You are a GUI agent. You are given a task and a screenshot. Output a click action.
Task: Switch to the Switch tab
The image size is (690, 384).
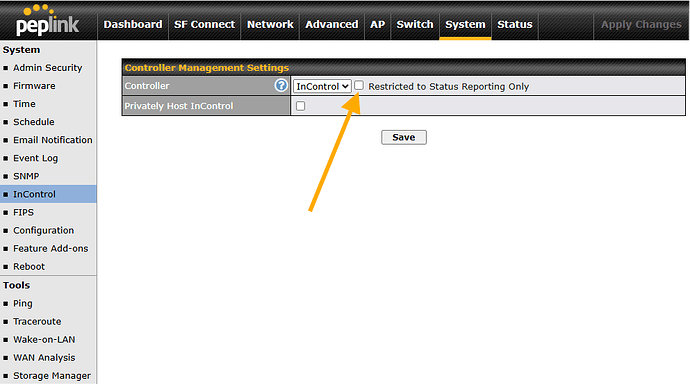coord(415,25)
